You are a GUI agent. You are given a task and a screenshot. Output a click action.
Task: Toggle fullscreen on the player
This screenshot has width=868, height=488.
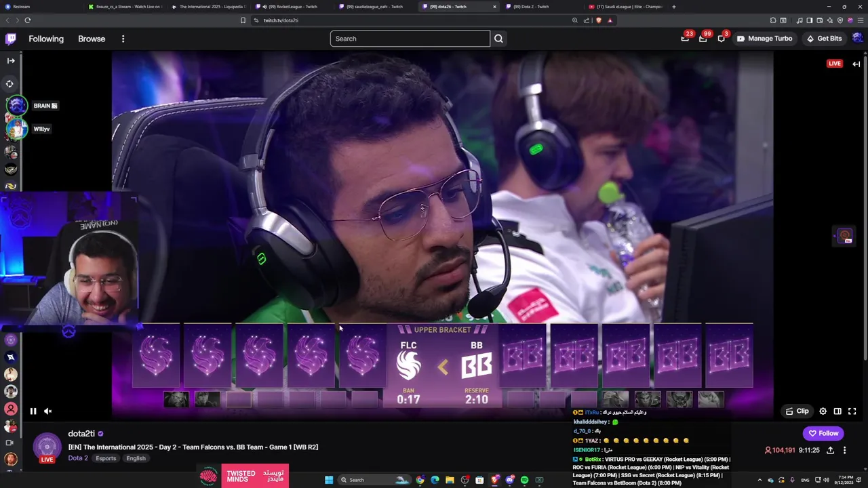point(852,411)
